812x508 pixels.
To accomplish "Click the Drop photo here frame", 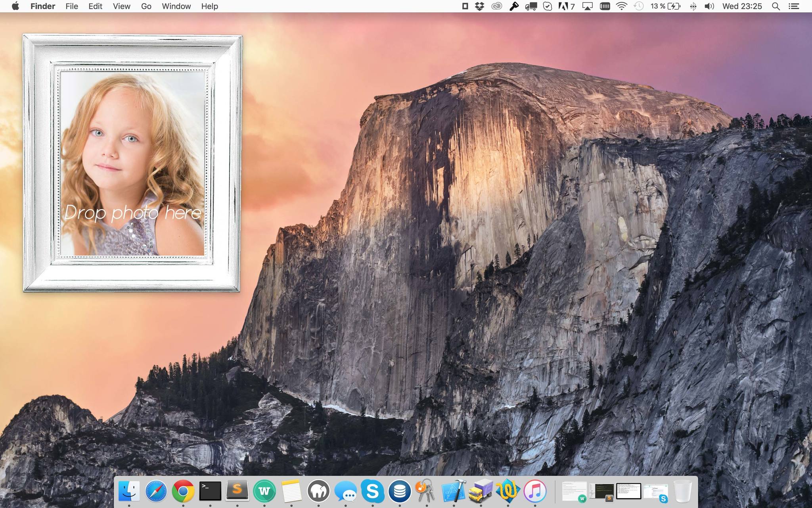I will click(x=132, y=163).
